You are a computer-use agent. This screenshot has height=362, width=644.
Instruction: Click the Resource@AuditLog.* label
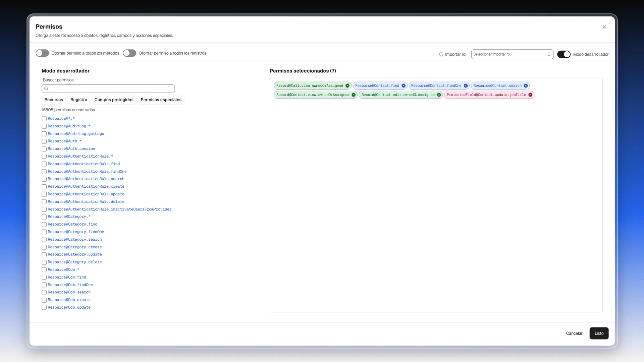(69, 126)
